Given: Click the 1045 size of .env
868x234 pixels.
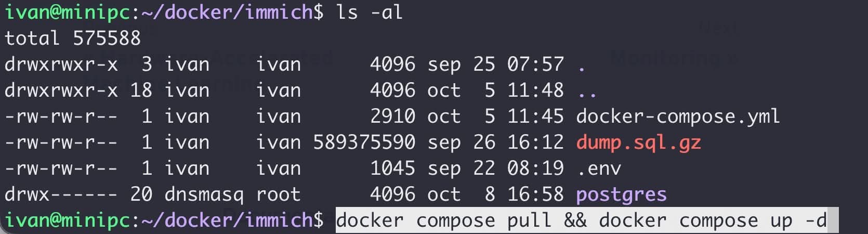Looking at the screenshot, I should (392, 168).
